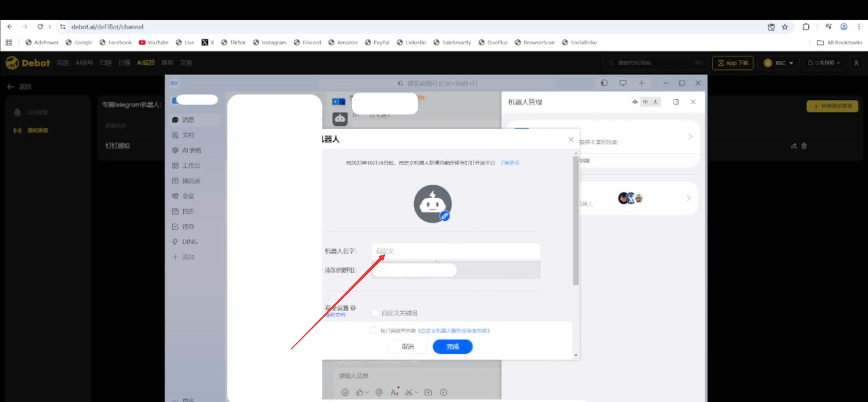
Task: Expand the scissors screenshot dropdown arrow
Action: tap(416, 392)
